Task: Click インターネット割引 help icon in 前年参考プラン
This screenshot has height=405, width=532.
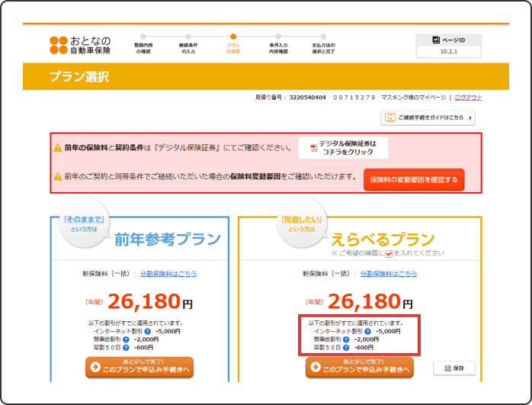Action: [147, 331]
